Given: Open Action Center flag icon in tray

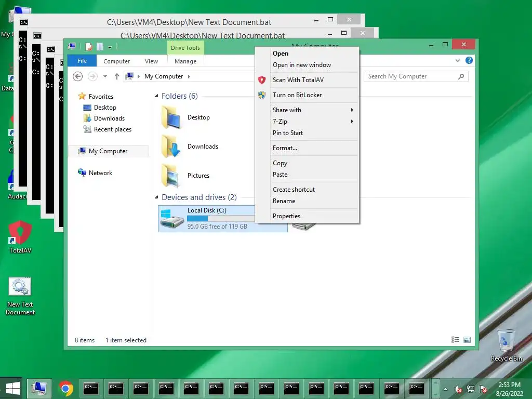Looking at the screenshot, I should 483,389.
